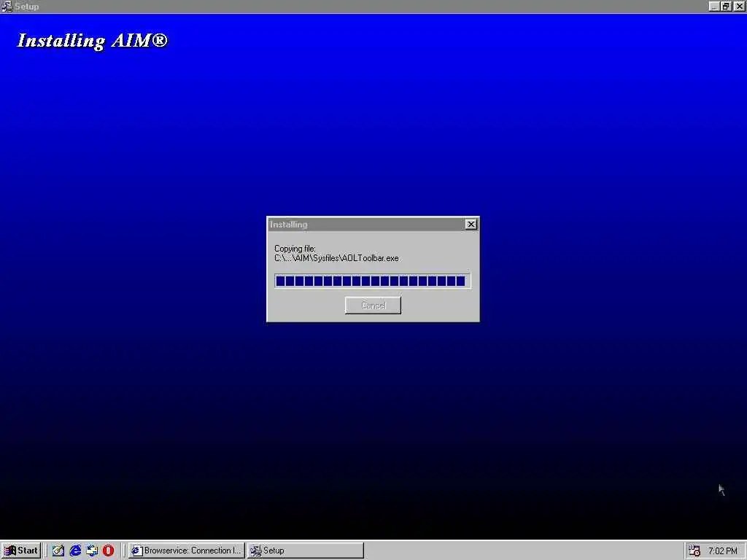Screen dimensions: 747x560
Task: Click the 'Copying file:' label
Action: [295, 249]
